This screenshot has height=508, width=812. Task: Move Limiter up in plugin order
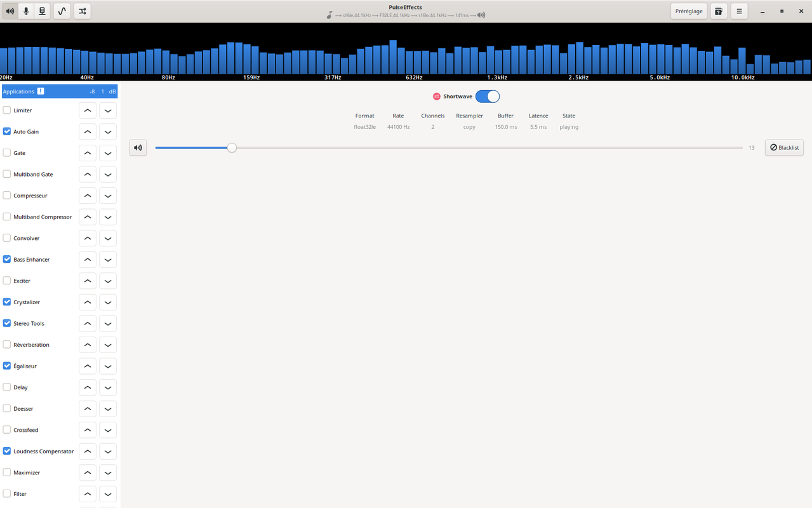[88, 110]
